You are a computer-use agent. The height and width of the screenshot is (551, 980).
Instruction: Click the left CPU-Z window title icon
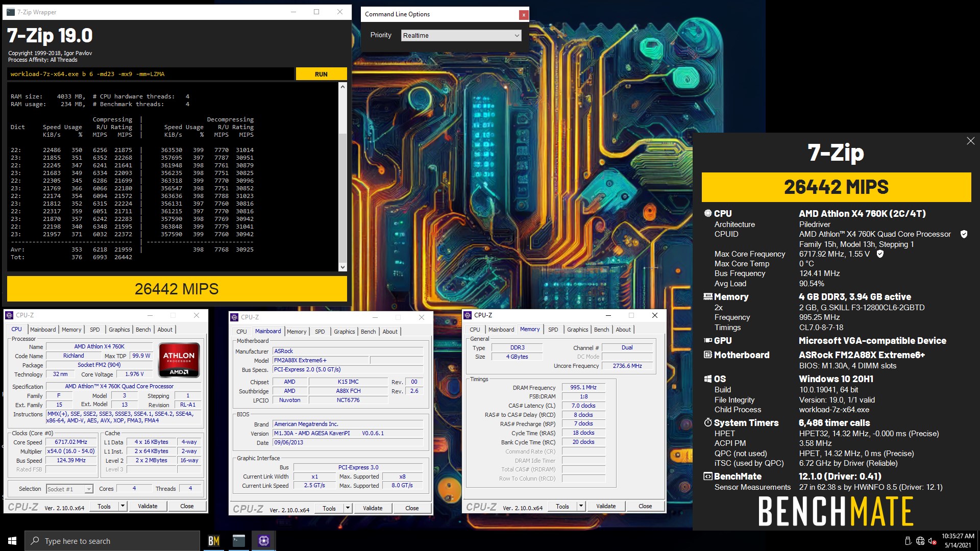pyautogui.click(x=9, y=315)
